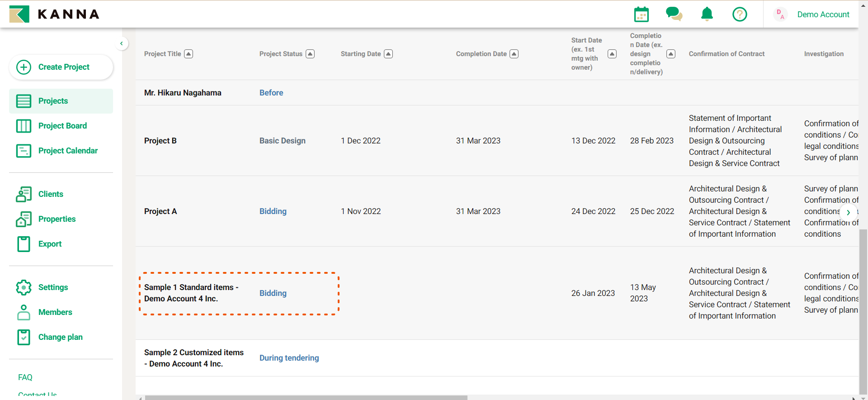This screenshot has width=868, height=400.
Task: Open the help question mark icon
Action: [x=740, y=14]
